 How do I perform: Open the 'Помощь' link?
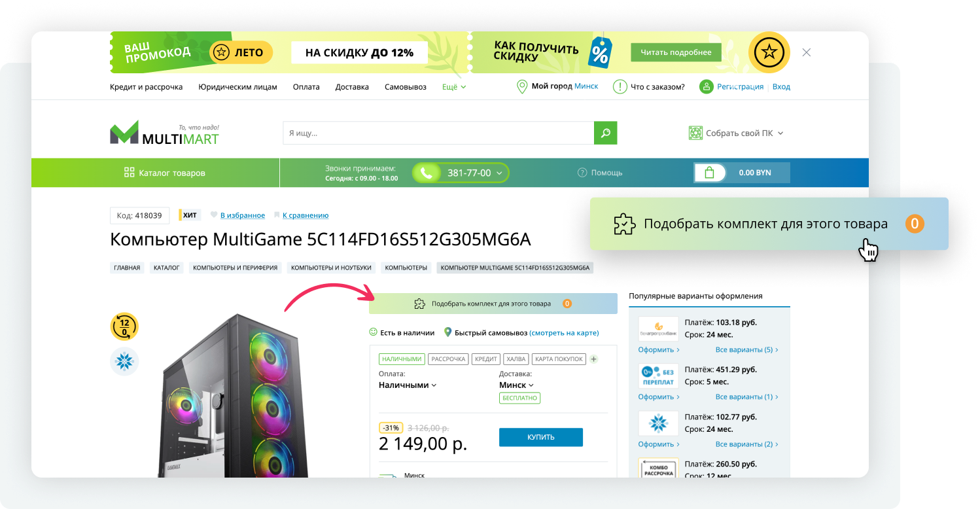pyautogui.click(x=606, y=173)
